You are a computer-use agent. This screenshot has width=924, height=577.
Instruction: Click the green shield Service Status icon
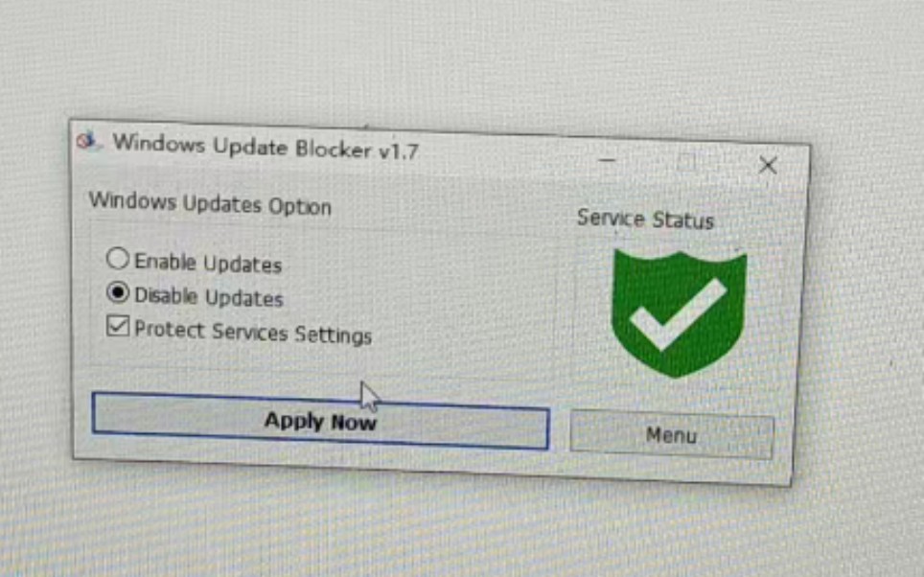(x=679, y=313)
